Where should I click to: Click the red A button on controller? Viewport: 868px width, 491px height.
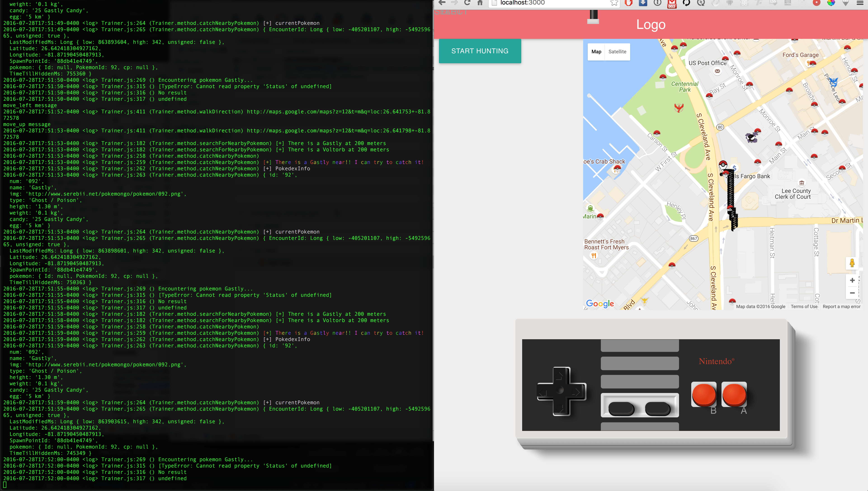click(x=734, y=395)
